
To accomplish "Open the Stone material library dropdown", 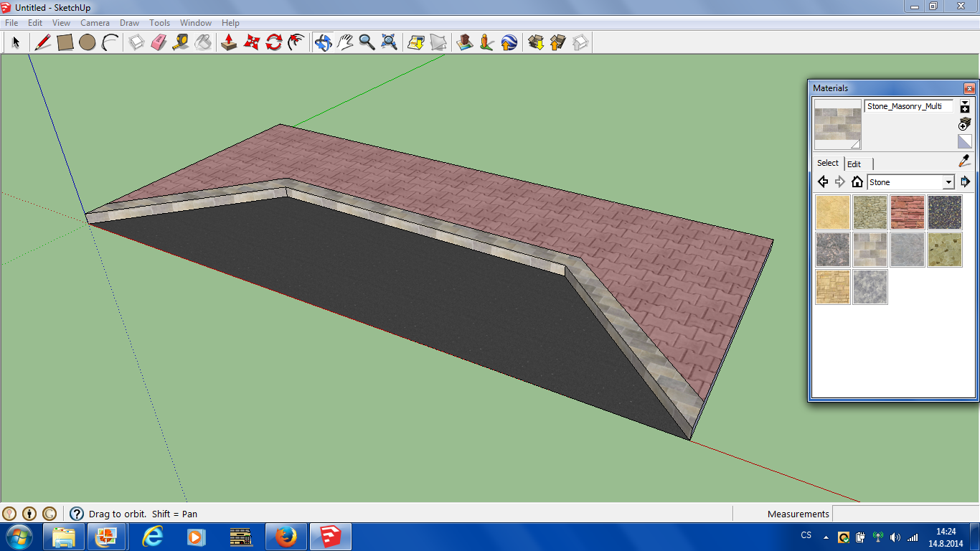I will 948,182.
